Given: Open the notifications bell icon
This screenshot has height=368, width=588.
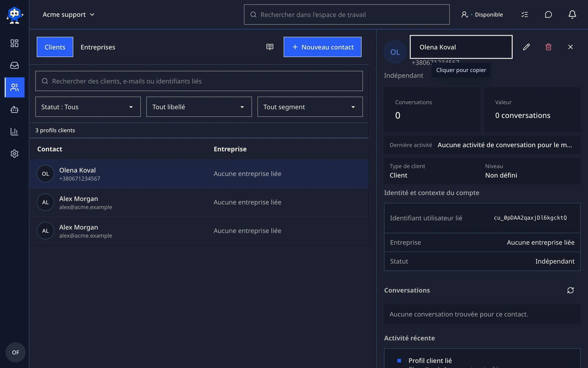Looking at the screenshot, I should (572, 15).
